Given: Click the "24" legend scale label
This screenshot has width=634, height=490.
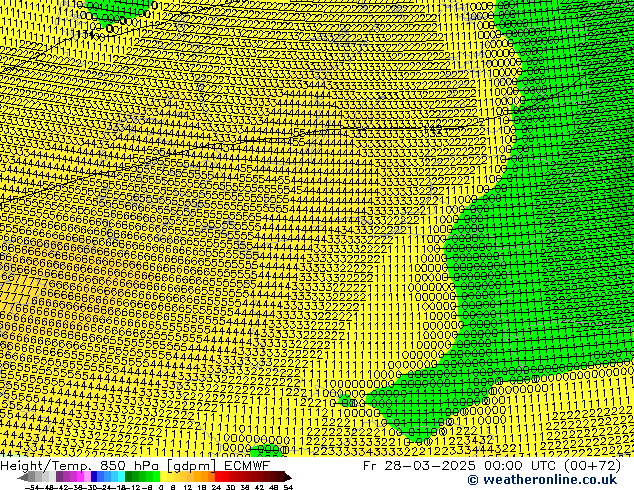Looking at the screenshot, I should coord(216,487).
